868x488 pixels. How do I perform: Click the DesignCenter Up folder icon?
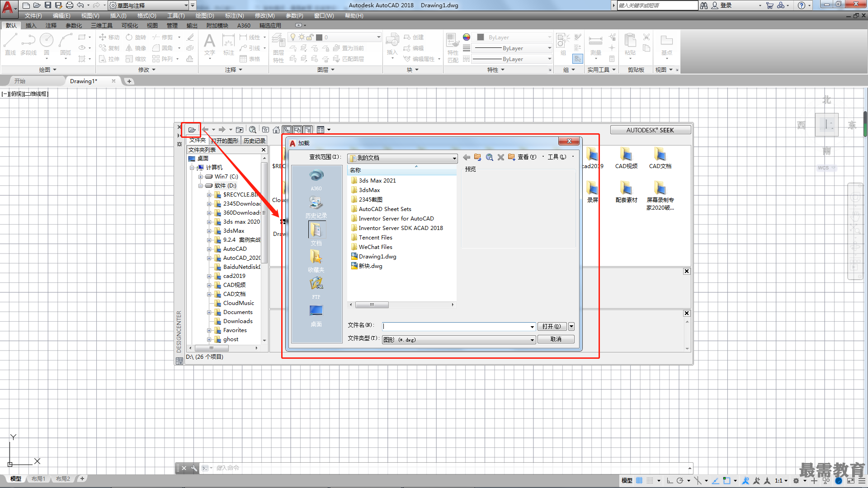click(x=240, y=130)
